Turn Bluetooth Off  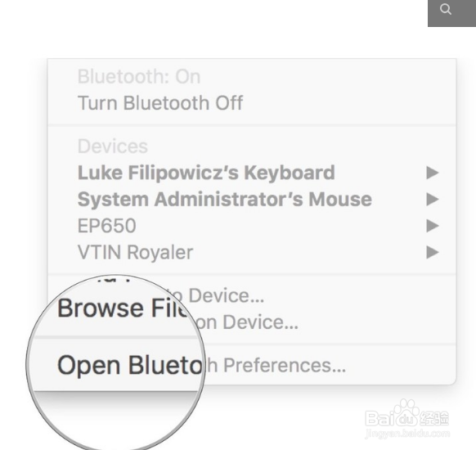click(160, 103)
